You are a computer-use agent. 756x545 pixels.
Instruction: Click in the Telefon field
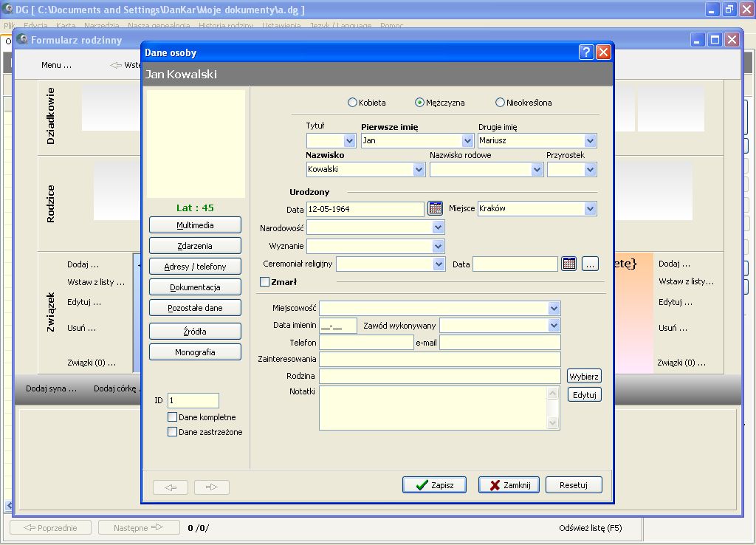point(366,343)
